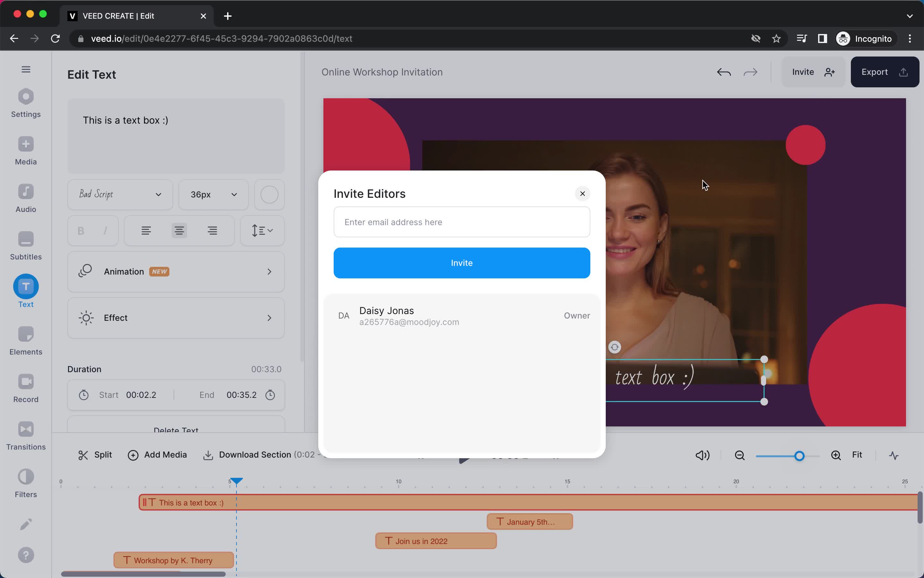Screen dimensions: 924x578
Task: Expand the Effect options
Action: coord(176,318)
